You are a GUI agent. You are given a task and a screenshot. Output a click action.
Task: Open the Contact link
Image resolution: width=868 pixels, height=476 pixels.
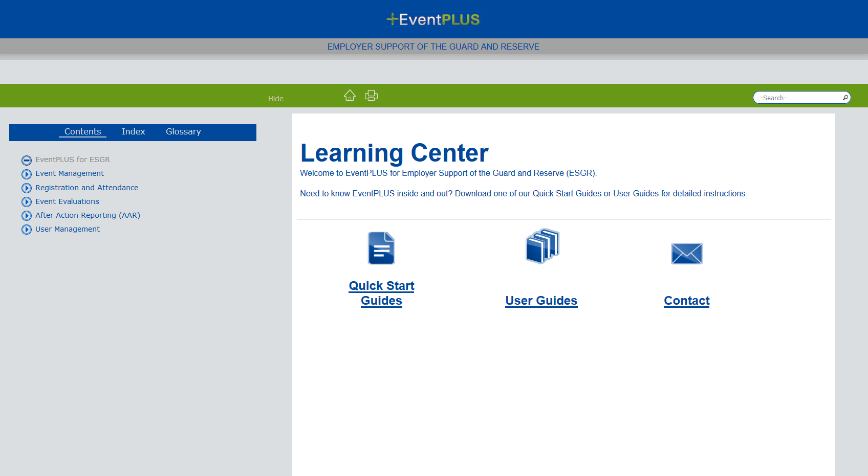click(687, 301)
